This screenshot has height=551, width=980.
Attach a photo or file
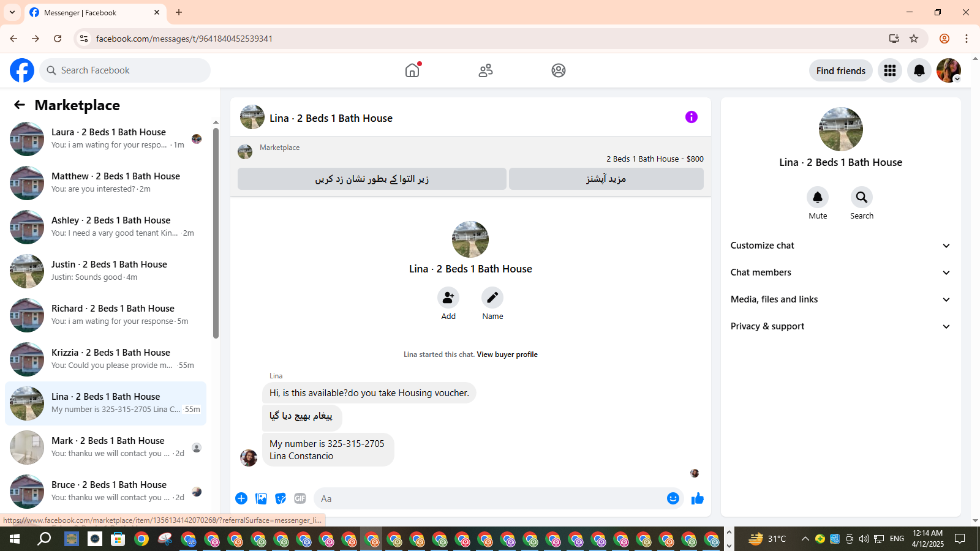[x=262, y=498]
